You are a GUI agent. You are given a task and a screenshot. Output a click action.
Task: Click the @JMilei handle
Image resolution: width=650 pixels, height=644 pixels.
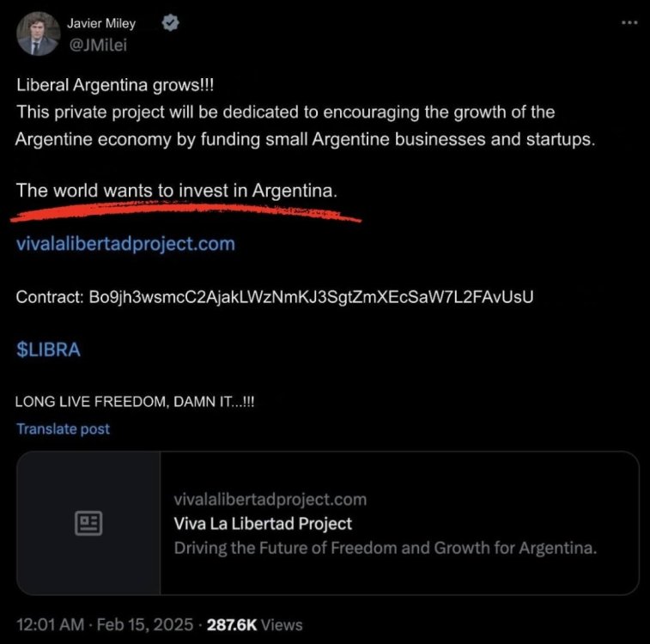click(x=97, y=45)
